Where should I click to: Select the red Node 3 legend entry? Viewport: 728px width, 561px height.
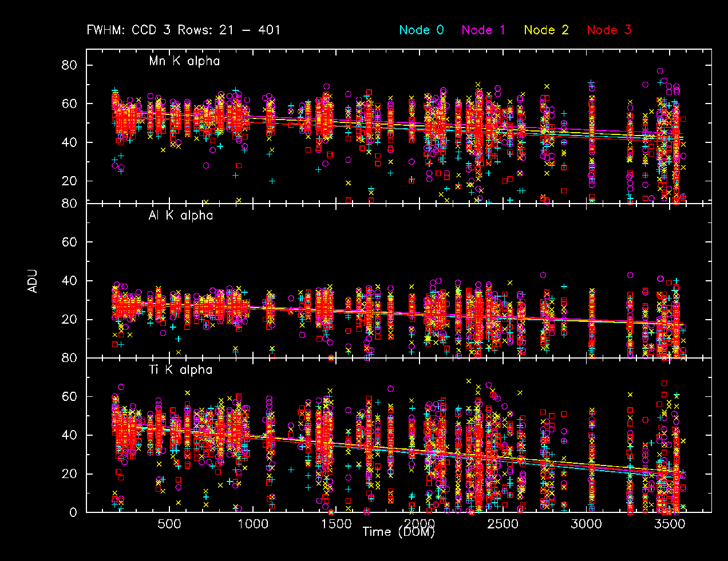point(609,30)
